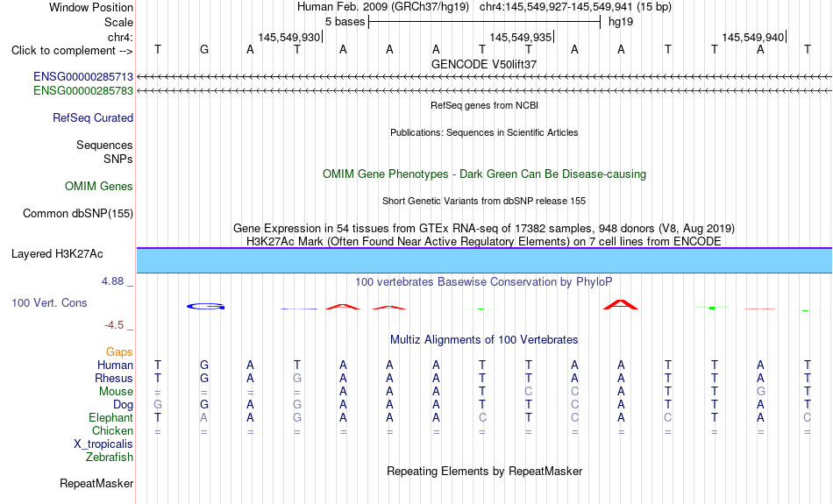Select the Mouse species row label
The height and width of the screenshot is (504, 833).
tap(116, 392)
